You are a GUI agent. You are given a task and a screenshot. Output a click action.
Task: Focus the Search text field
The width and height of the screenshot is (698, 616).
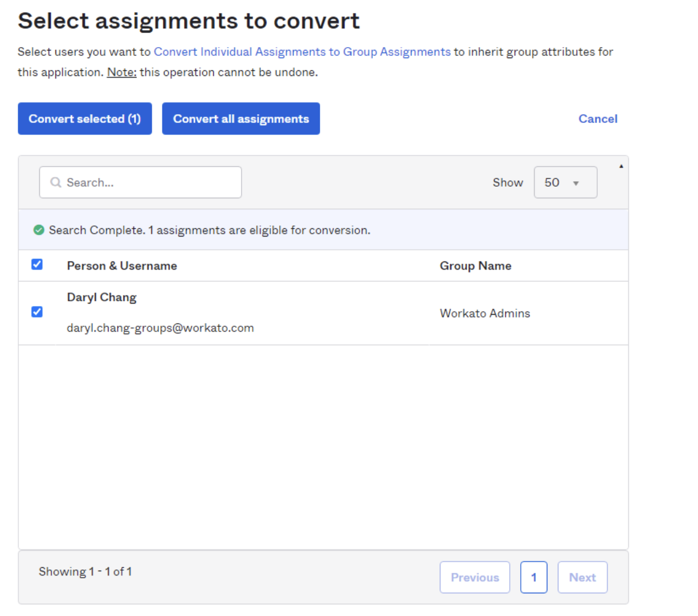(x=150, y=182)
